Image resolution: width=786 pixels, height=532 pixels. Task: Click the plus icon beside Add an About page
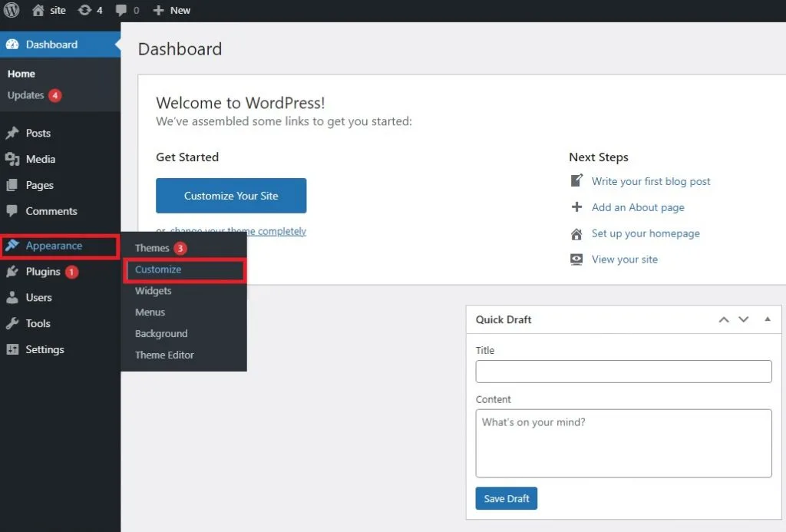pyautogui.click(x=577, y=207)
